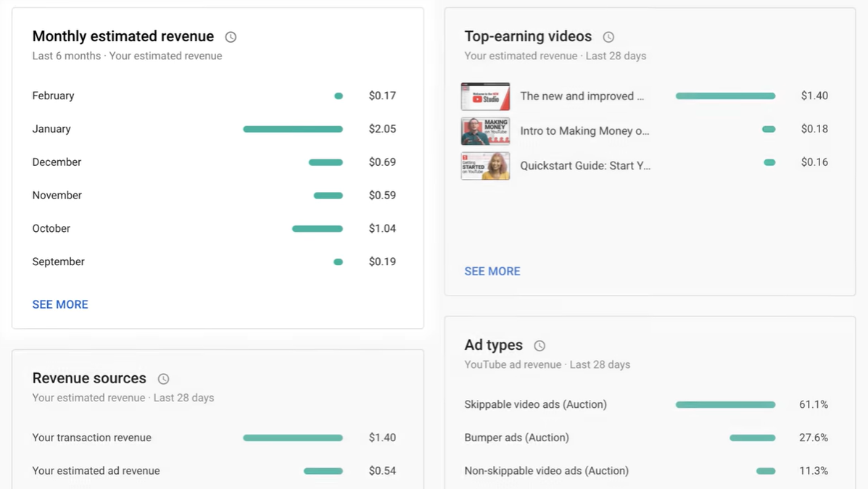
Task: Click the Bumper ads revenue bar
Action: pos(752,438)
